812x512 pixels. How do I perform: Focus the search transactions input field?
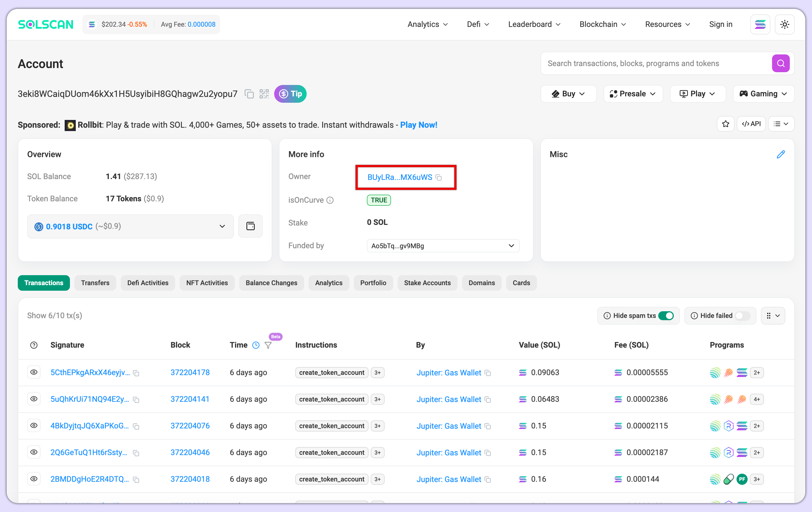point(654,63)
